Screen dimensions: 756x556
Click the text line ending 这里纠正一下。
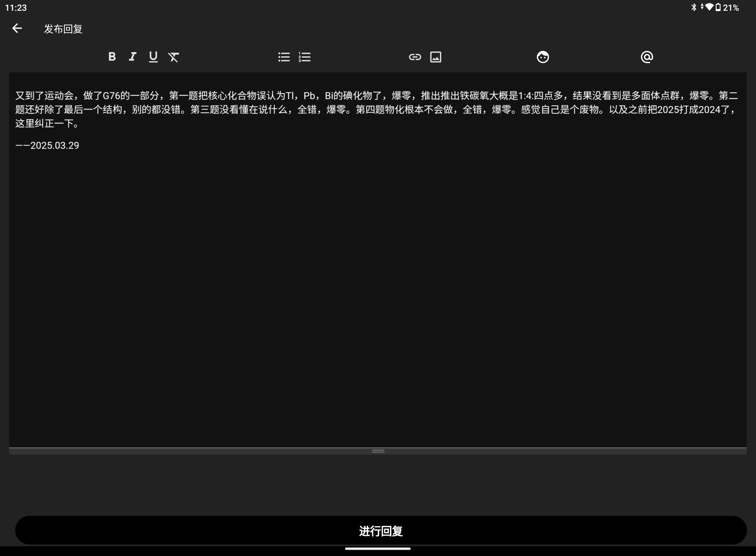point(47,123)
